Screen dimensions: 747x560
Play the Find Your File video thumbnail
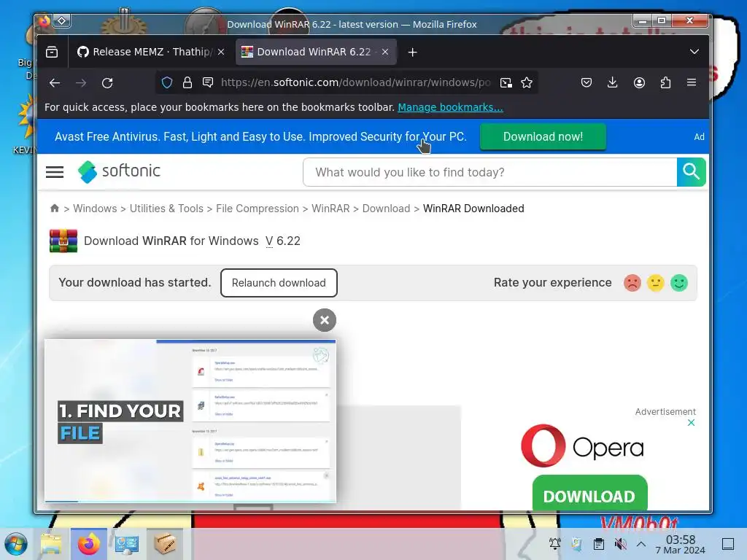(190, 421)
